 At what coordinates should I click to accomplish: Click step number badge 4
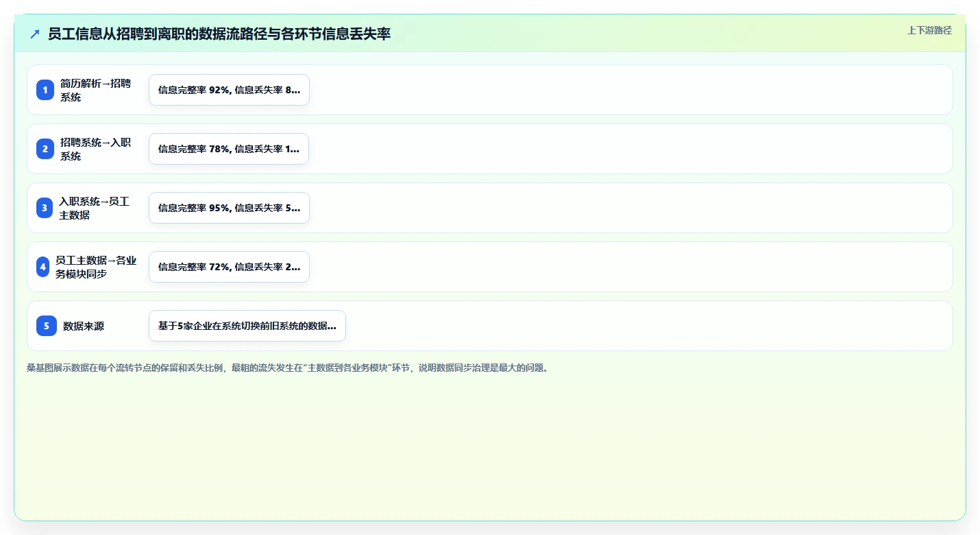[43, 267]
